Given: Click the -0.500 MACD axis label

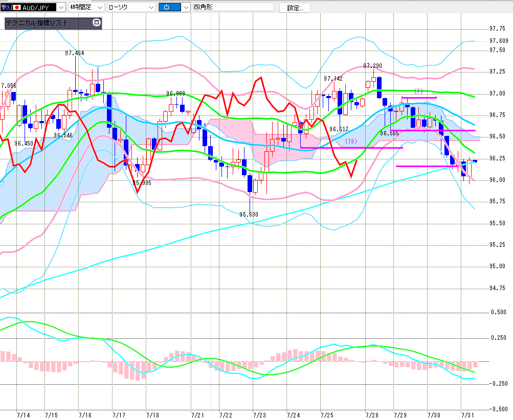Looking at the screenshot, I should click(x=498, y=409).
